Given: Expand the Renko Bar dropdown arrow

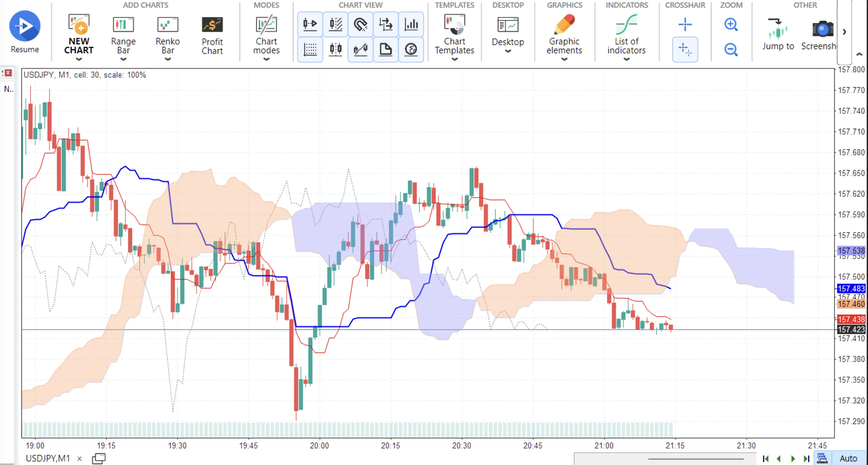Looking at the screenshot, I should pos(168,59).
